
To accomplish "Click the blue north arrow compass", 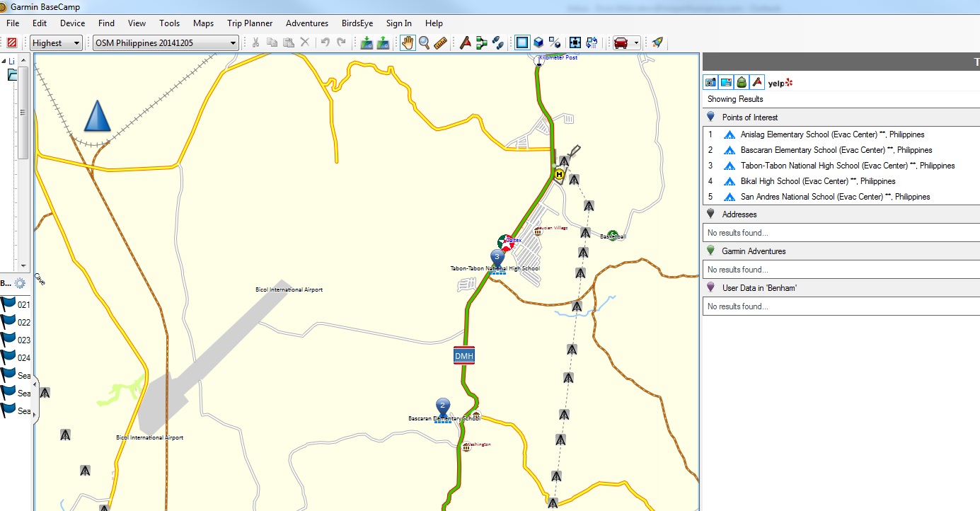I will 97,116.
